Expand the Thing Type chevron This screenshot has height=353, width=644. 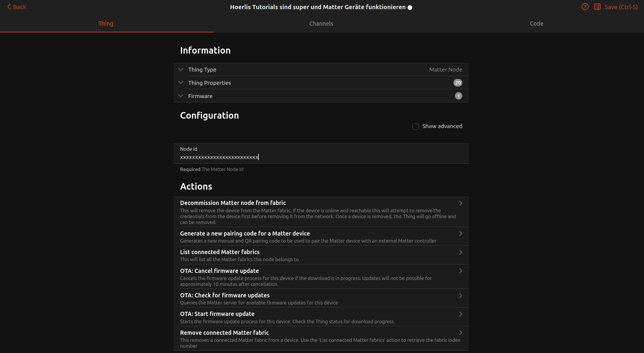181,69
